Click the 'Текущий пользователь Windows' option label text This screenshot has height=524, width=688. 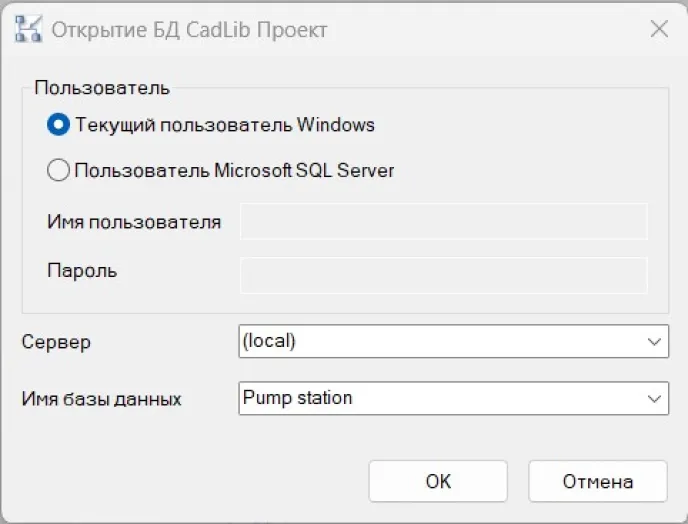[225, 125]
